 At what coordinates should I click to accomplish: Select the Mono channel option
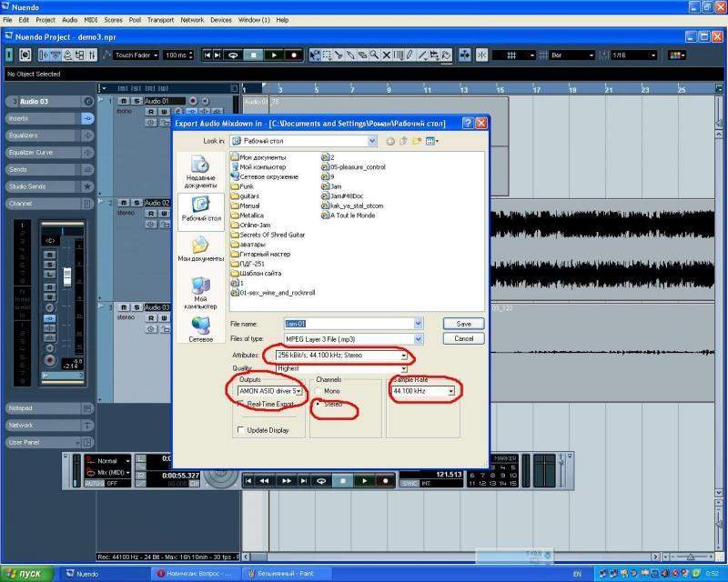click(x=318, y=390)
